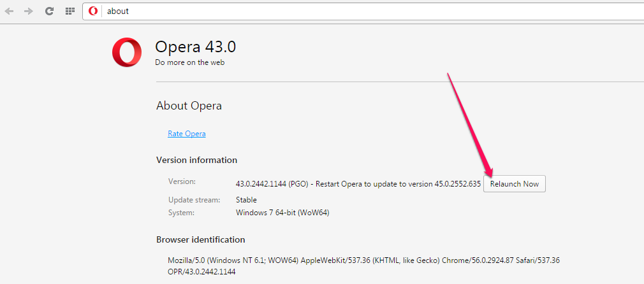This screenshot has height=284, width=644.
Task: Click the 'System:' label
Action: coord(181,213)
